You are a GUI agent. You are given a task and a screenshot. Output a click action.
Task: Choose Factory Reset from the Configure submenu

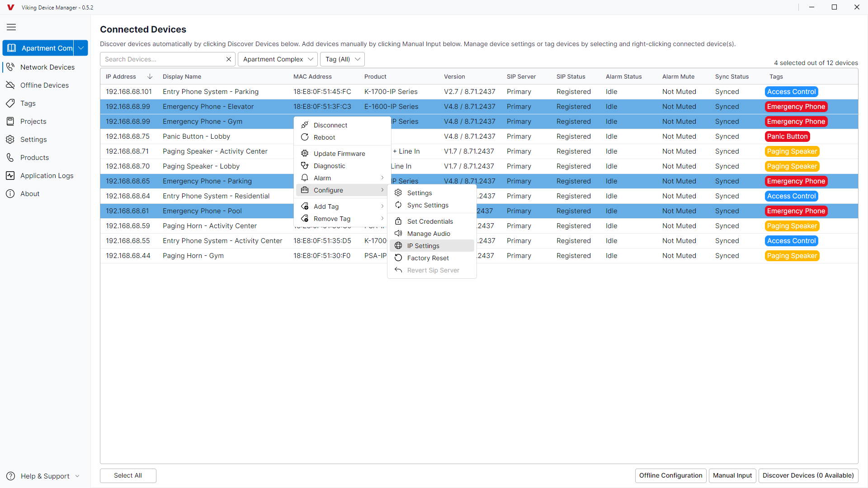(x=428, y=258)
